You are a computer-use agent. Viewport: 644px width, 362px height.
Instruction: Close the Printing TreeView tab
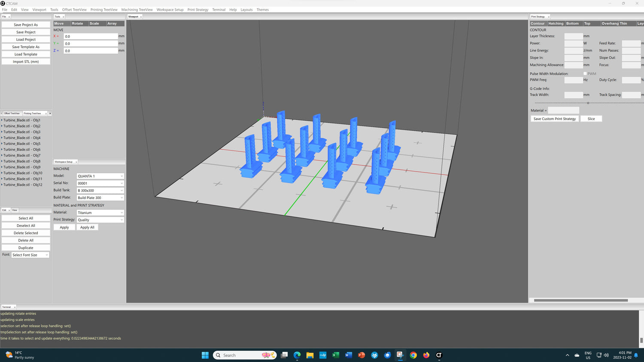tap(46, 113)
